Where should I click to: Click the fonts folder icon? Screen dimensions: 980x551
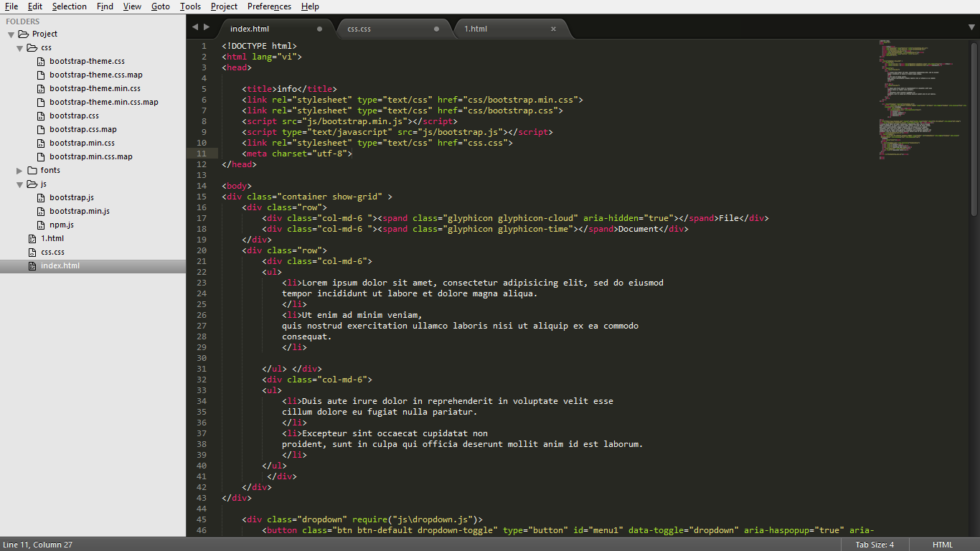32,171
